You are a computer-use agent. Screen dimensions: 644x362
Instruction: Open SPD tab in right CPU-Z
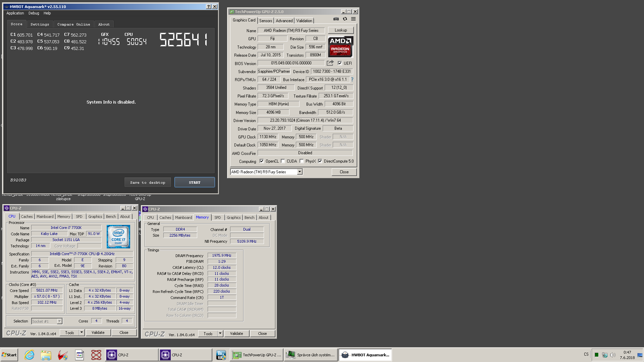218,218
